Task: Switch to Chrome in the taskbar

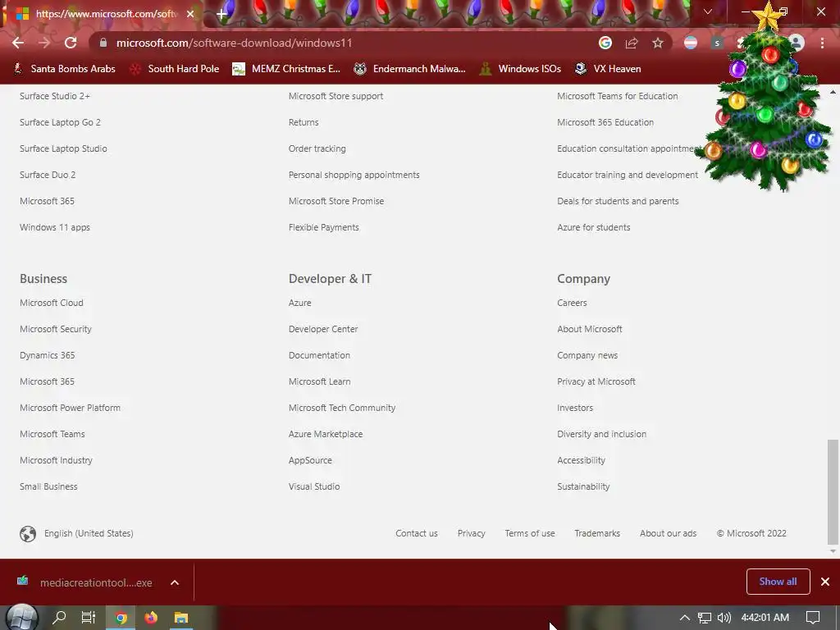Action: tap(121, 618)
